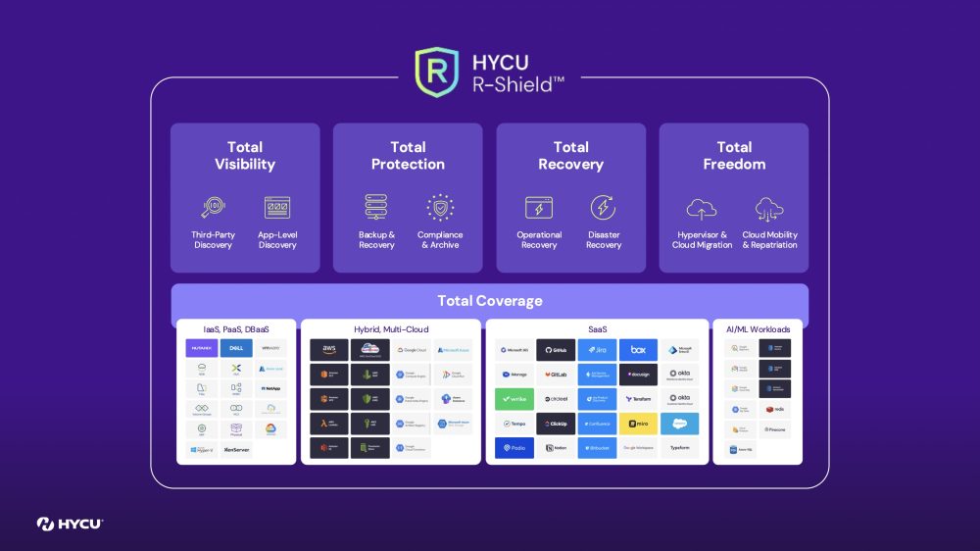Open the Backup & Recovery icon
This screenshot has height=551, width=980.
click(376, 208)
